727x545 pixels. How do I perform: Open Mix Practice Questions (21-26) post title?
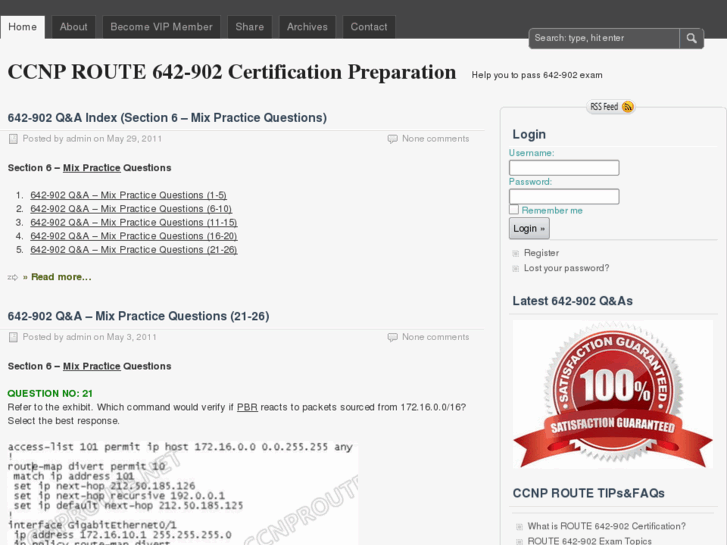click(138, 316)
